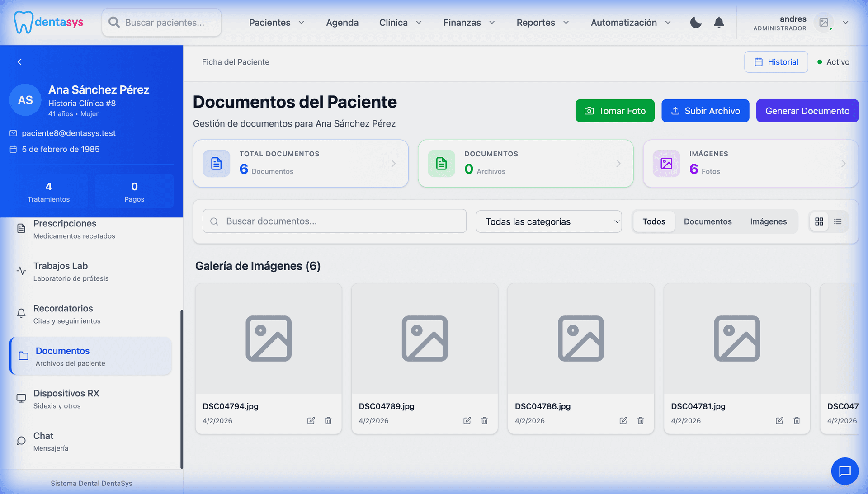
Task: Switch to the Imágenes filter tab
Action: [769, 221]
